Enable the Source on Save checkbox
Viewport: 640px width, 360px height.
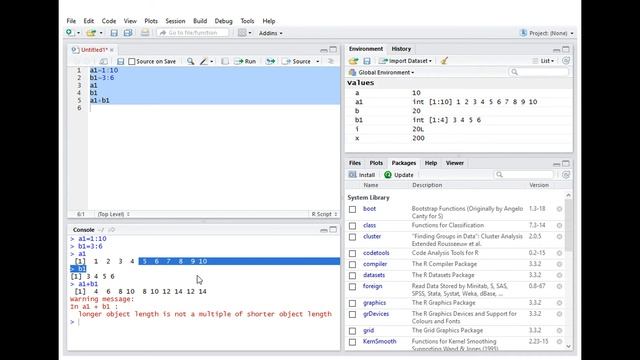(x=131, y=61)
